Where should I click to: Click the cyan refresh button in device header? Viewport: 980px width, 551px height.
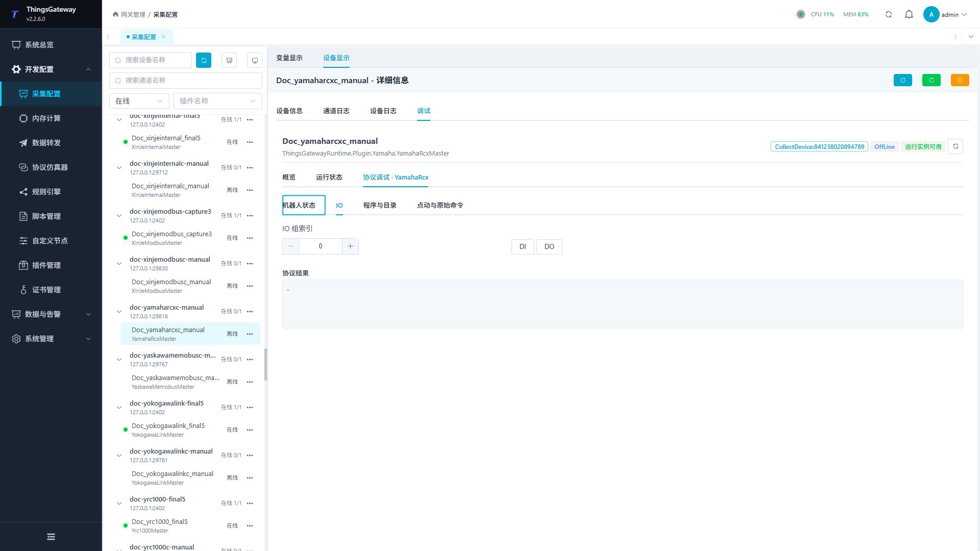(903, 80)
